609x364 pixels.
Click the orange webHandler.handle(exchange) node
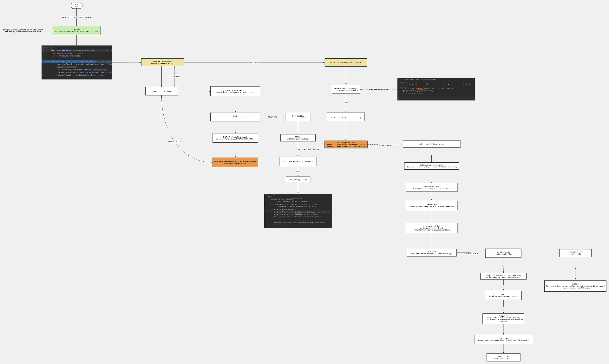346,144
